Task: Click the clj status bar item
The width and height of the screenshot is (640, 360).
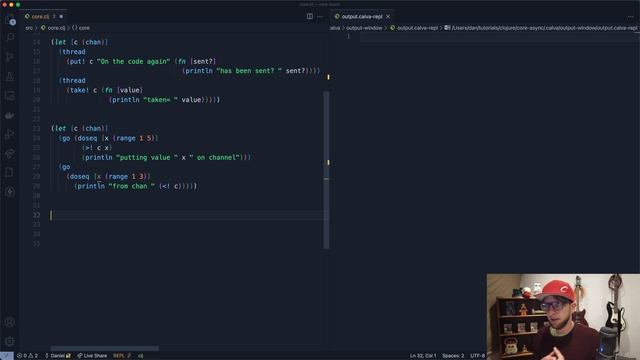Action: click(x=140, y=356)
